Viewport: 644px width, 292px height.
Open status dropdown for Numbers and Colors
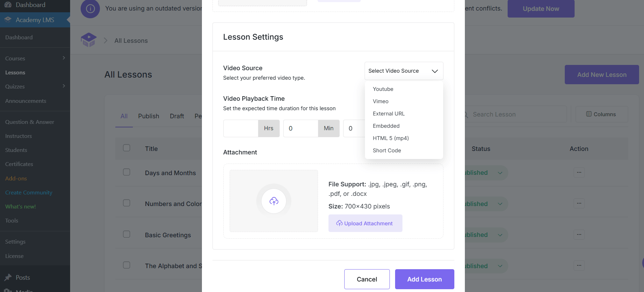500,204
